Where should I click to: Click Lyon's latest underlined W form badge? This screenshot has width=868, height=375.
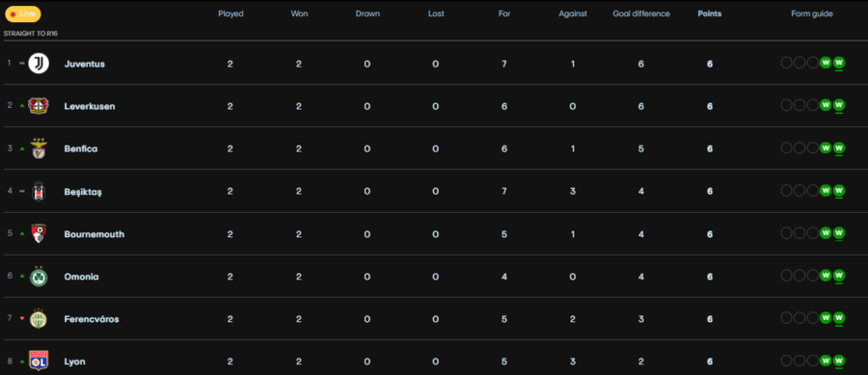[x=839, y=361]
